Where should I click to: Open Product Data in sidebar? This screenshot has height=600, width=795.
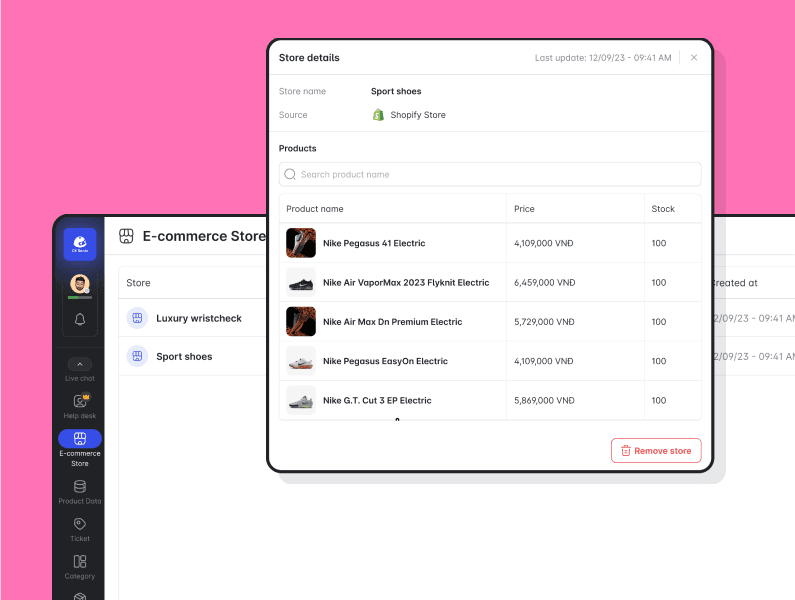click(80, 492)
